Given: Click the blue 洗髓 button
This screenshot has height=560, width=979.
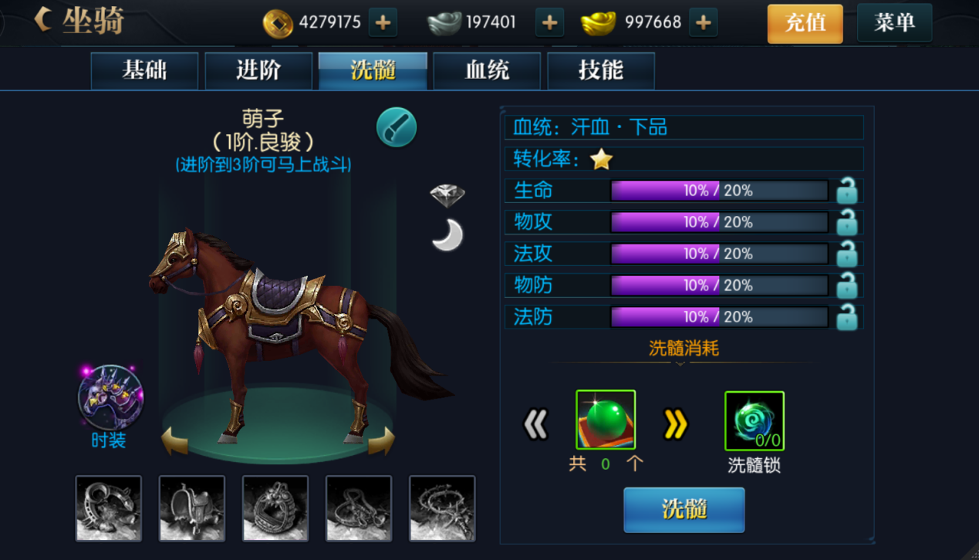Looking at the screenshot, I should pos(684,510).
